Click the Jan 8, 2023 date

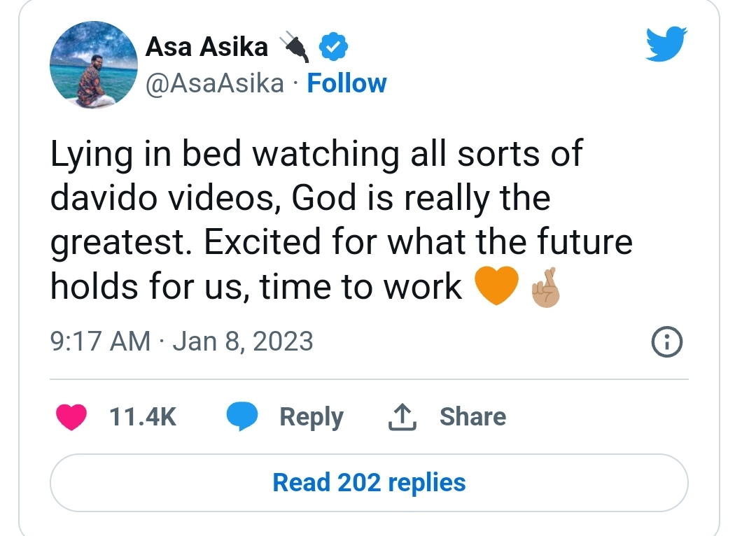point(243,341)
